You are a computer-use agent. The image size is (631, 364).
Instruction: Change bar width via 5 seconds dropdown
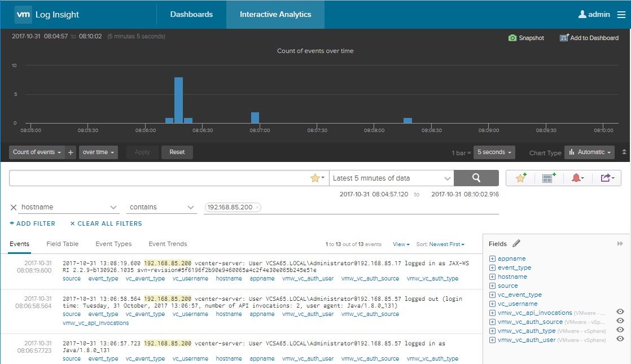tap(494, 152)
